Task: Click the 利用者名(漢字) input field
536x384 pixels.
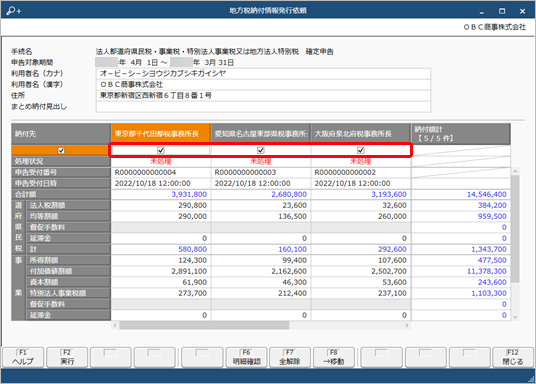Action: click(263, 84)
